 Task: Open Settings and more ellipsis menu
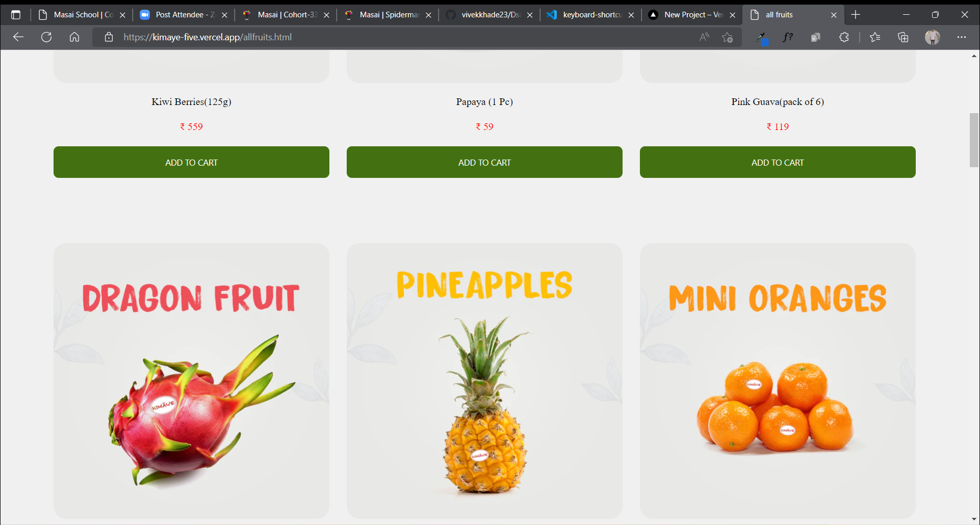[x=962, y=37]
